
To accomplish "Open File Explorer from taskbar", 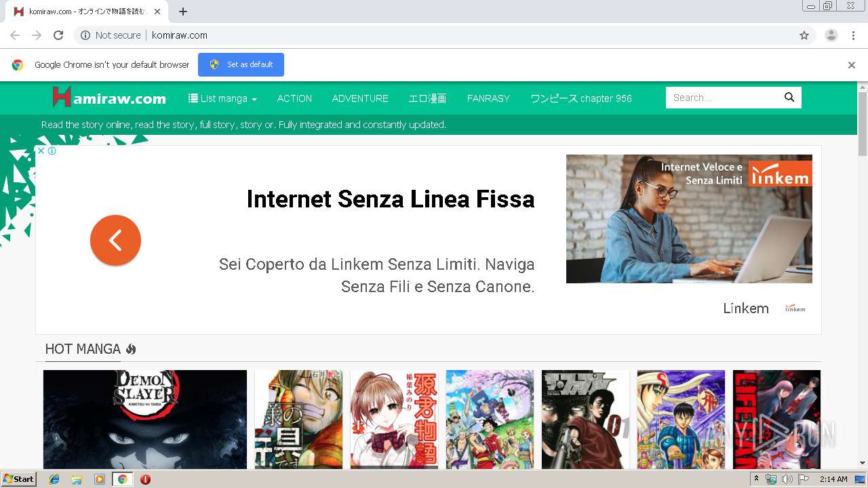I will click(x=77, y=479).
